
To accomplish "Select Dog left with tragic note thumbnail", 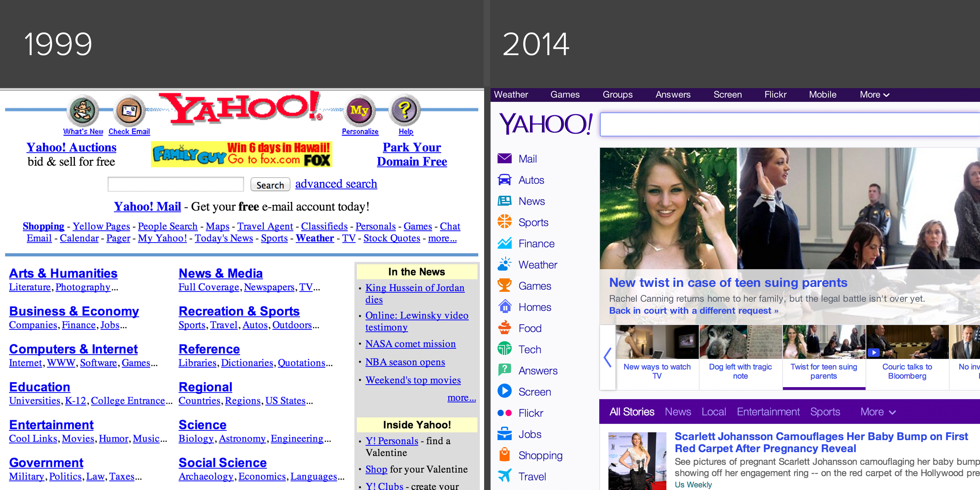I will 740,357.
